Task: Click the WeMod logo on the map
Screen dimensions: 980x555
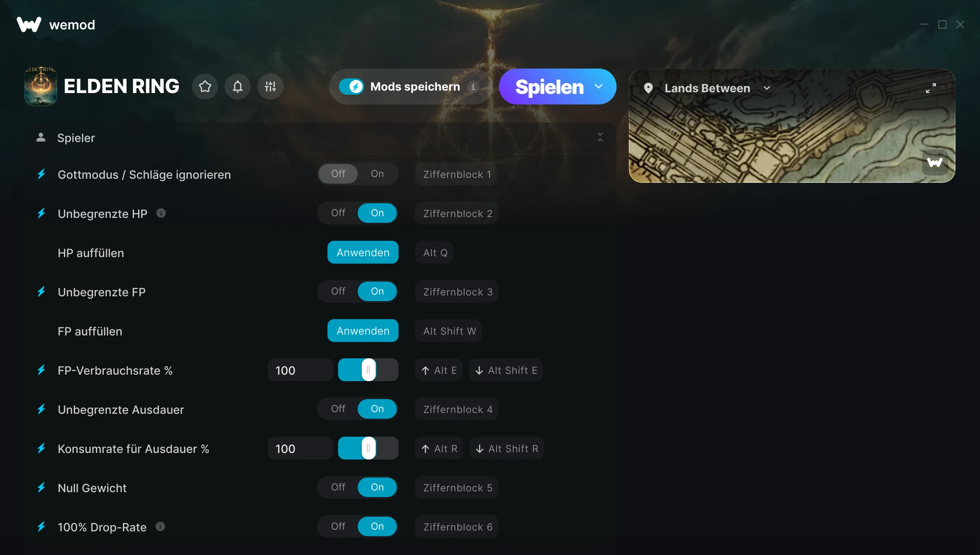Action: tap(935, 162)
